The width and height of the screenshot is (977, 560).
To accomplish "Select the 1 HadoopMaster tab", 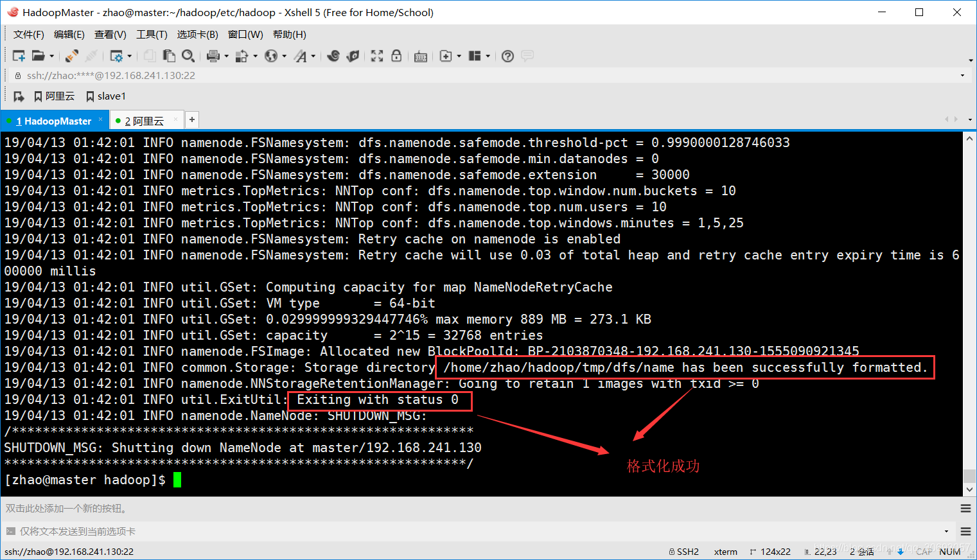I will pyautogui.click(x=54, y=121).
